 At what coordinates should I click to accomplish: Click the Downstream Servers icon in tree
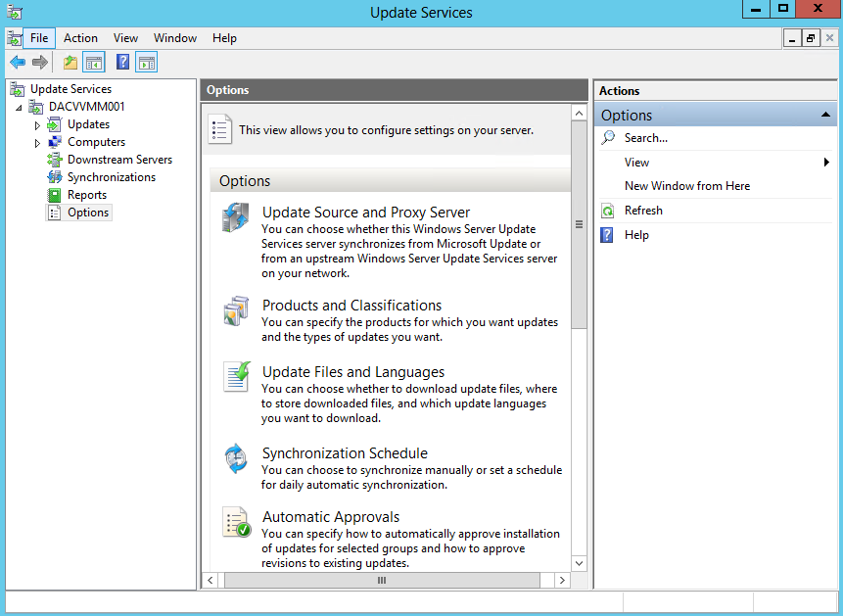click(54, 160)
